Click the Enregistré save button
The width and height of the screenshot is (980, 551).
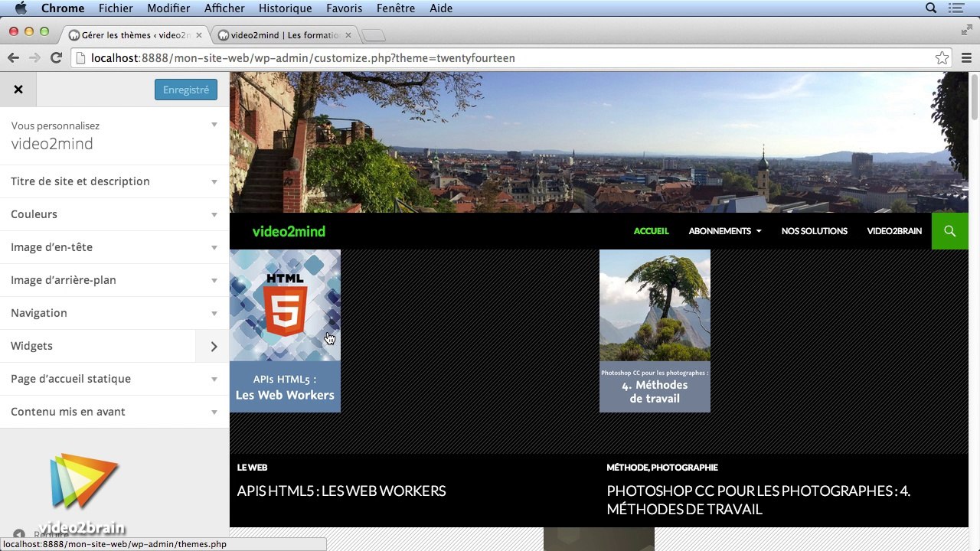coord(186,90)
